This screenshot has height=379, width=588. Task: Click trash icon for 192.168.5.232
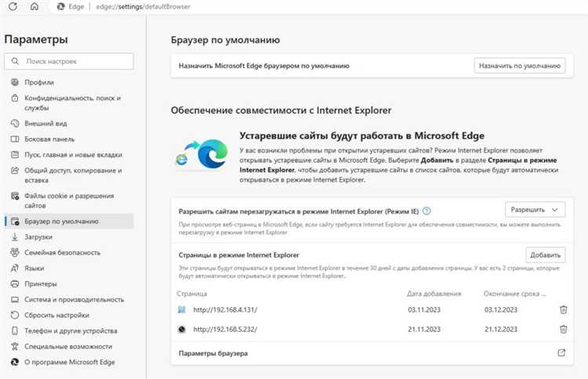(562, 329)
